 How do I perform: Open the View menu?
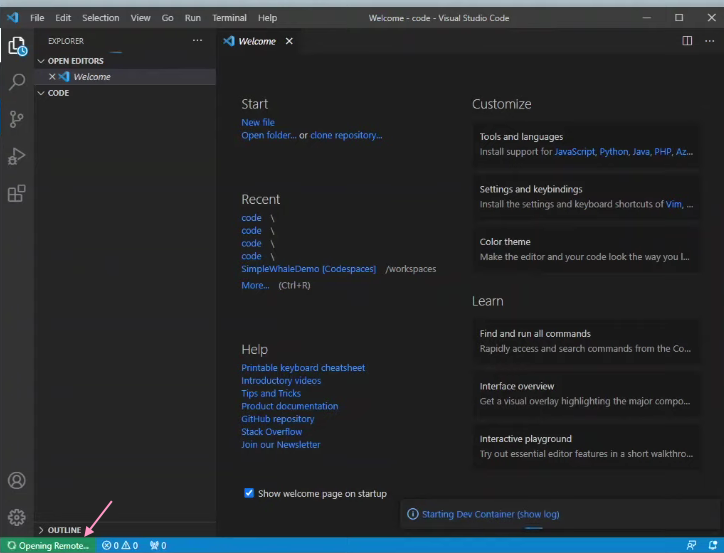click(x=140, y=18)
